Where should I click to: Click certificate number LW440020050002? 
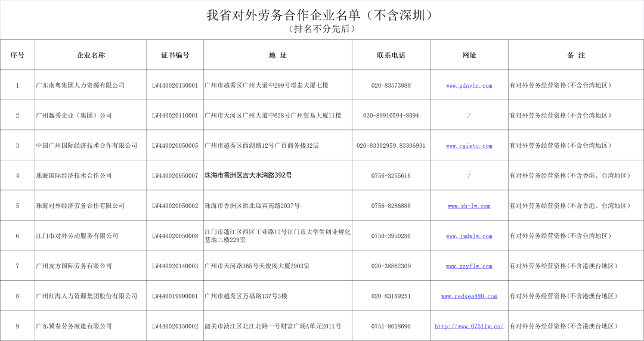click(175, 206)
